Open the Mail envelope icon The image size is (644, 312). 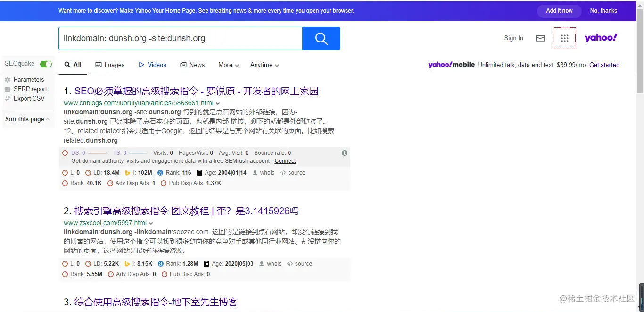tap(540, 38)
